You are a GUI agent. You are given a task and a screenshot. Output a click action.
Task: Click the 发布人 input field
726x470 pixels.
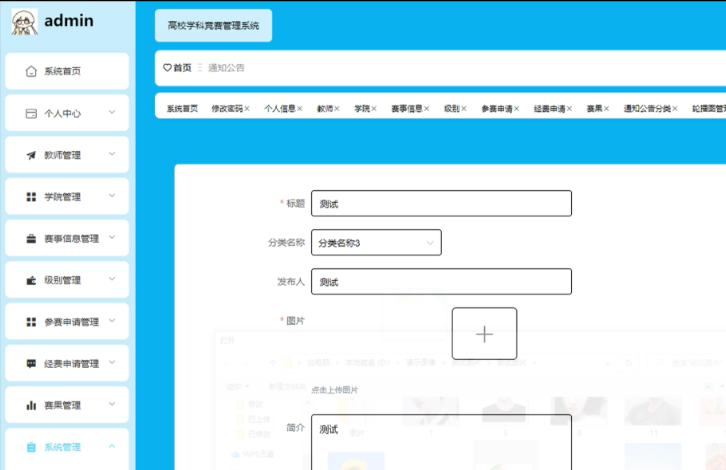[x=441, y=282]
